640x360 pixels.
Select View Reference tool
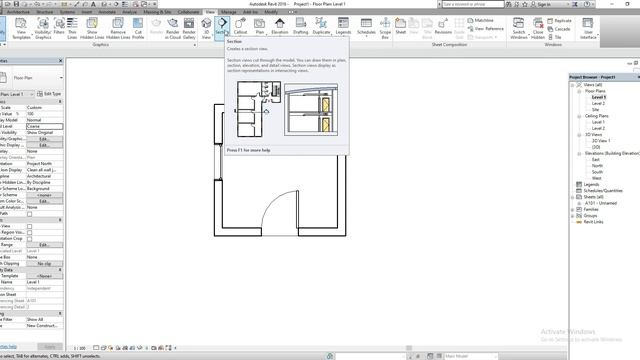tap(485, 29)
